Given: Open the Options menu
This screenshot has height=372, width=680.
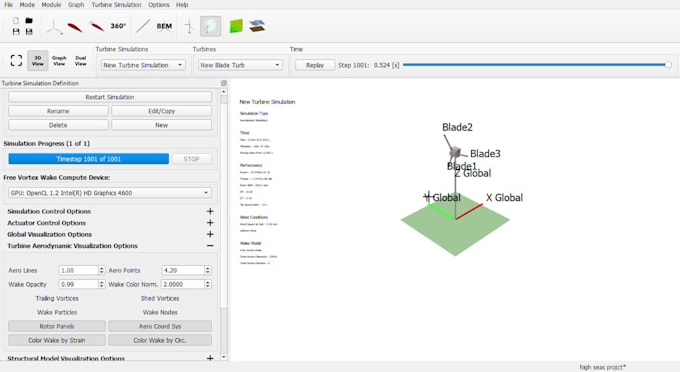Looking at the screenshot, I should [159, 5].
